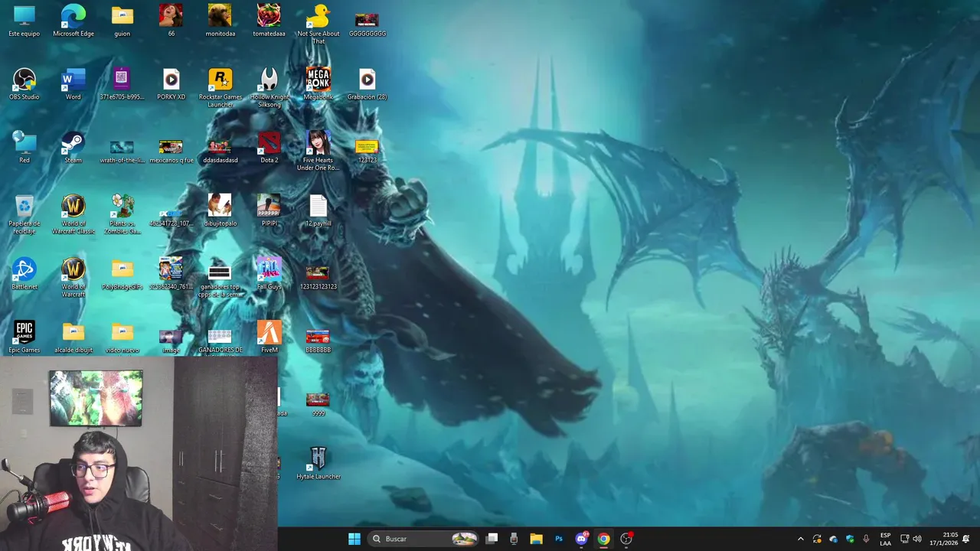Select the dibujitopalo image file
980x551 pixels.
coord(220,210)
